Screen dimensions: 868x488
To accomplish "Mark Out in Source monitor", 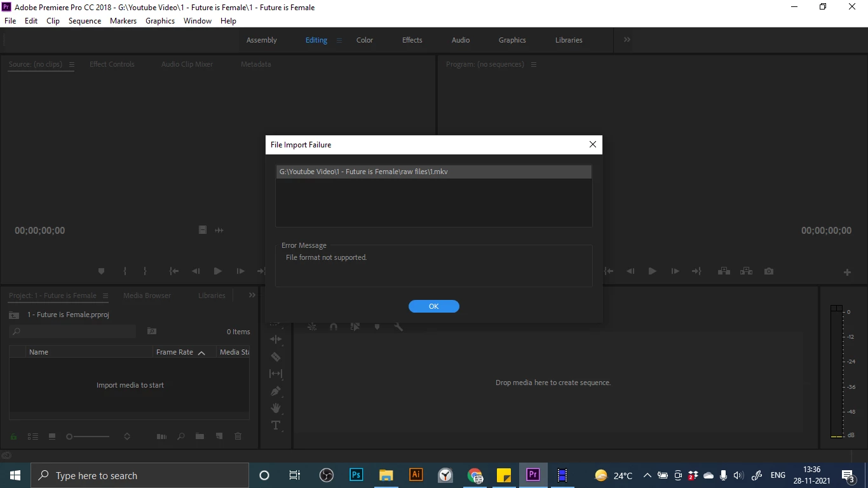I will [145, 271].
